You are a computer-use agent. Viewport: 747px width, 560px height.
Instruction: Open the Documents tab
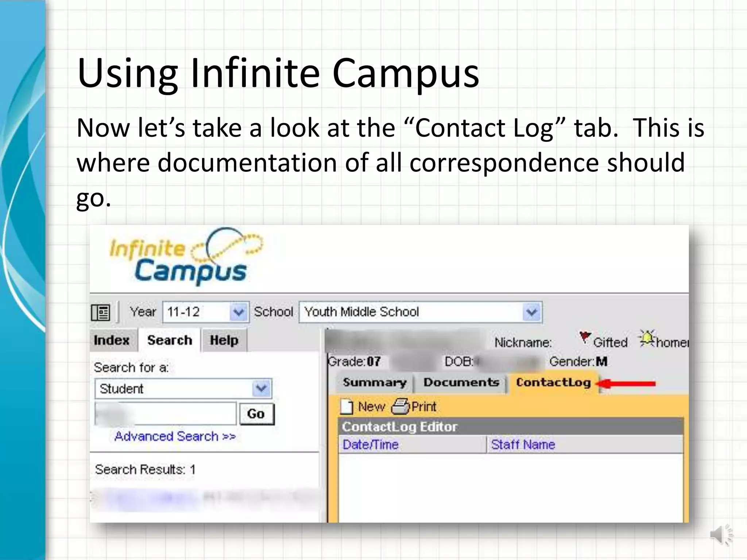click(x=461, y=382)
